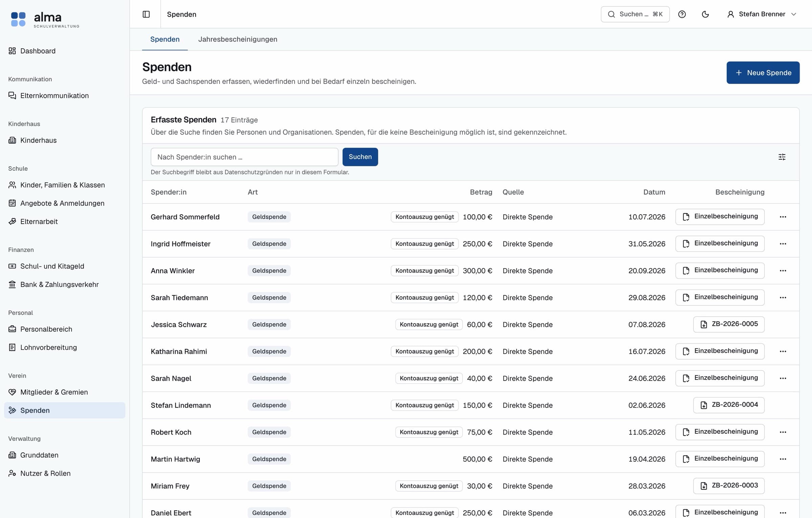This screenshot has height=518, width=812.
Task: Click the Betrag column header
Action: 481,192
